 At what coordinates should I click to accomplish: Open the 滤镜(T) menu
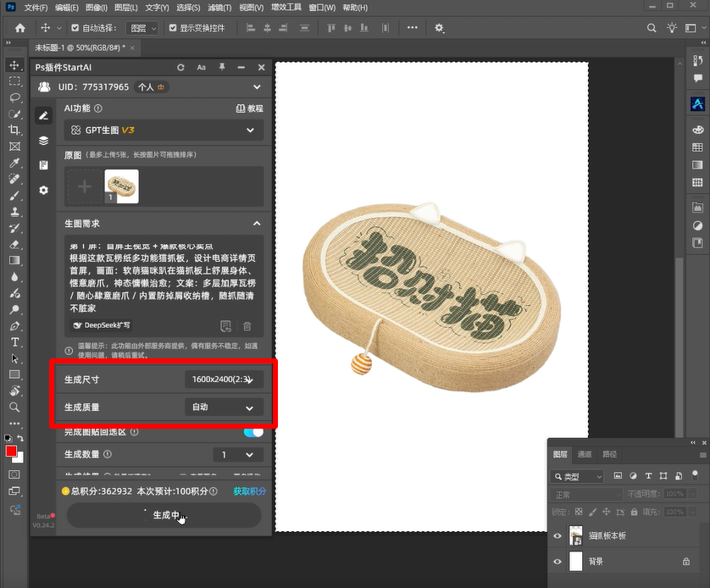pos(219,8)
